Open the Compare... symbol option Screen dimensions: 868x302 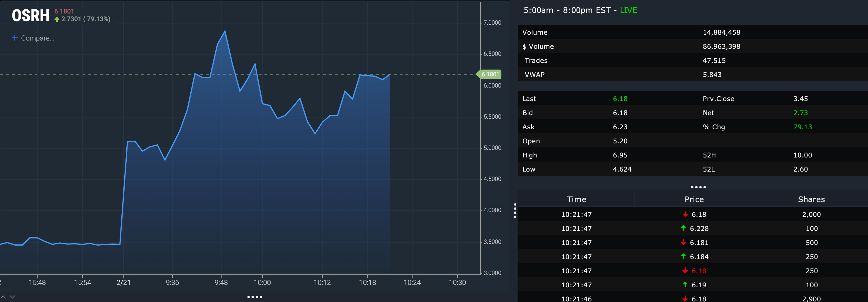(x=37, y=38)
